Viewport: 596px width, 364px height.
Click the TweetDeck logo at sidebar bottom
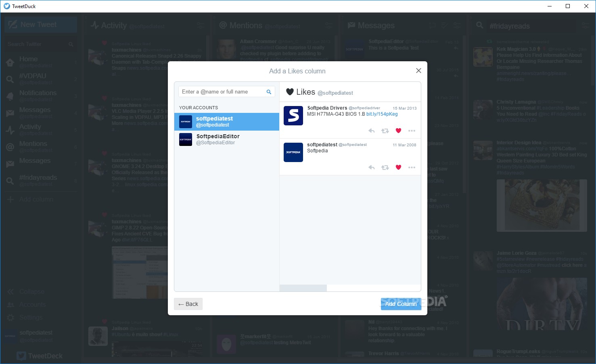[x=40, y=356]
